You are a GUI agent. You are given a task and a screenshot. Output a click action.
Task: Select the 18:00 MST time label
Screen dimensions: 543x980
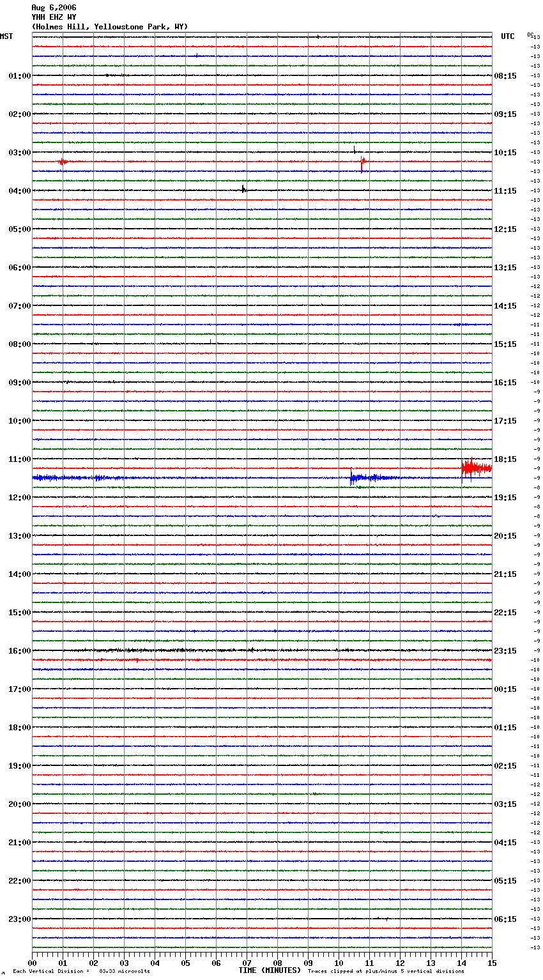[x=20, y=728]
